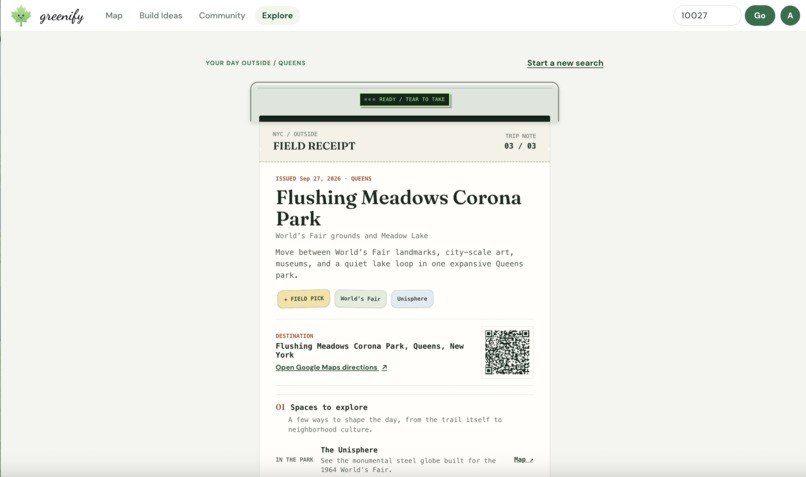The width and height of the screenshot is (806, 477).
Task: Click the Flushing Meadows Corona Park title
Action: click(x=398, y=208)
